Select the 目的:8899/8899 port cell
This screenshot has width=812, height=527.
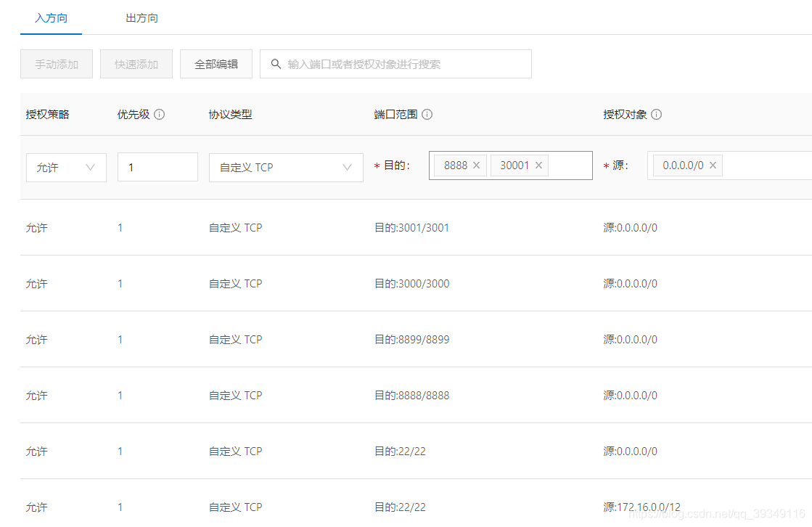(411, 340)
